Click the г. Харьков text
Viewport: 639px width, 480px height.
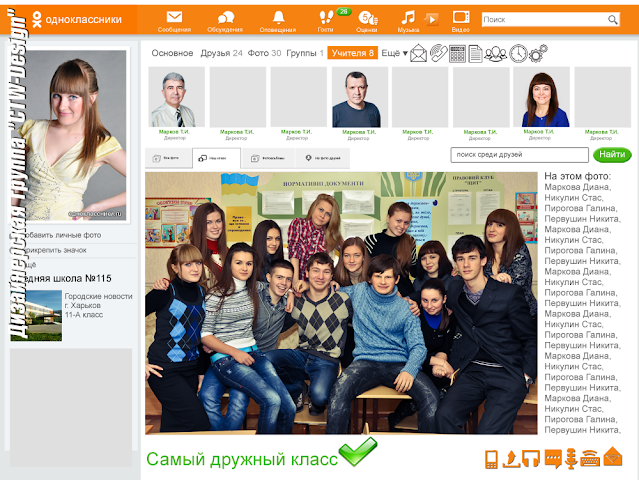(83, 305)
